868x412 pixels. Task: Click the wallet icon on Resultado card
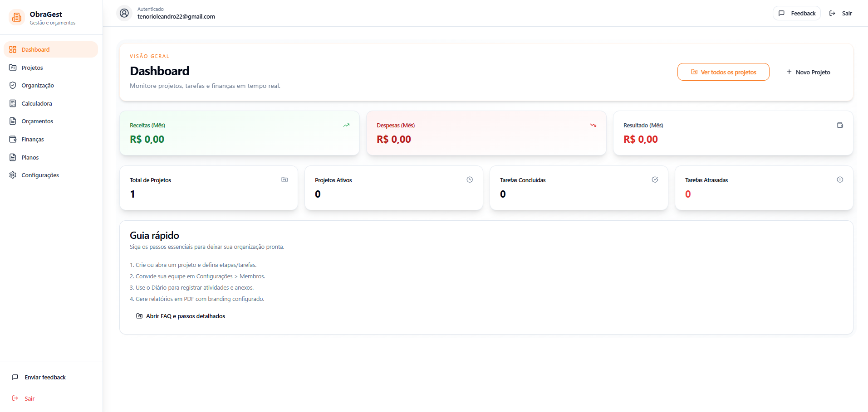pos(840,125)
